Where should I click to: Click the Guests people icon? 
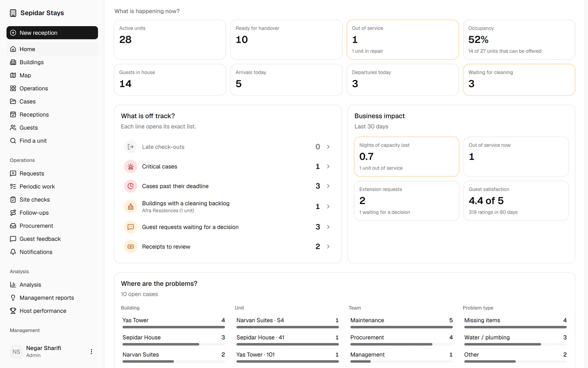(13, 128)
